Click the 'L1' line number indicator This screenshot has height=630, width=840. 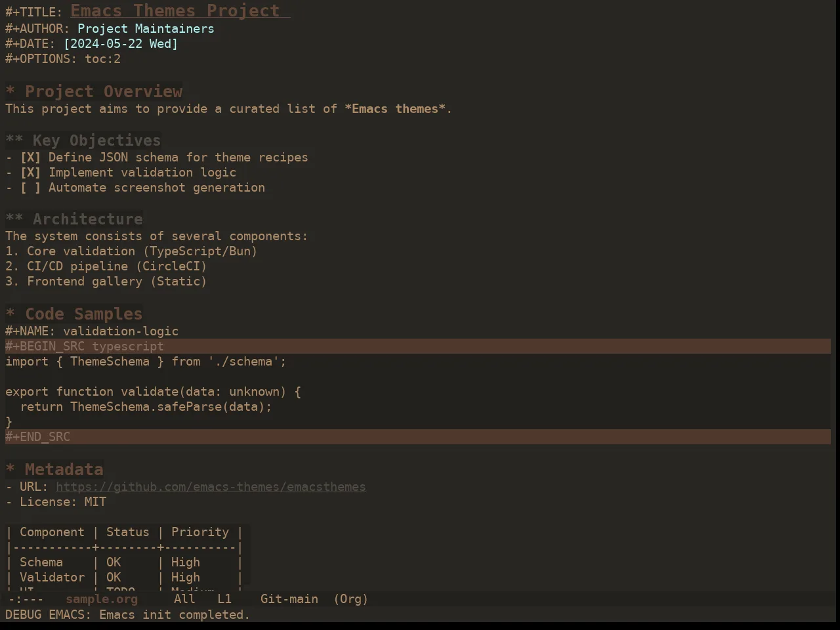224,599
